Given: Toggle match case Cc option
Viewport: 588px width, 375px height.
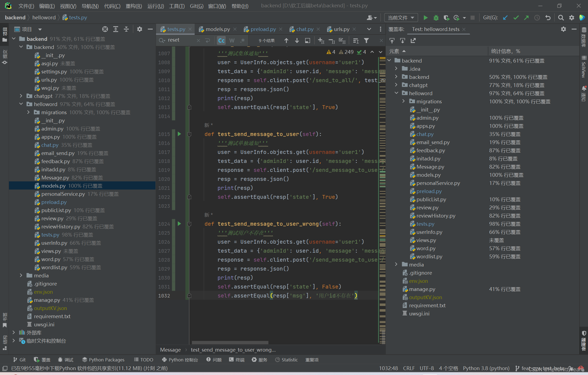Looking at the screenshot, I should (x=221, y=41).
